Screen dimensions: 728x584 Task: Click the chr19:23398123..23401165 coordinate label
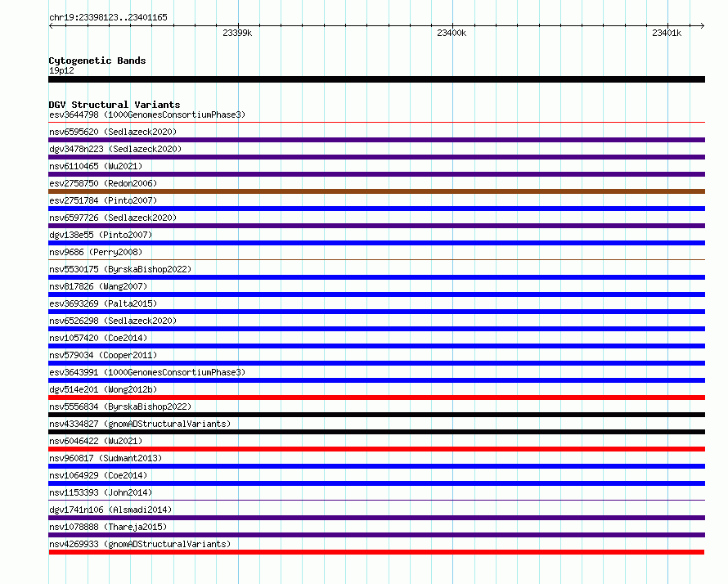(x=108, y=17)
